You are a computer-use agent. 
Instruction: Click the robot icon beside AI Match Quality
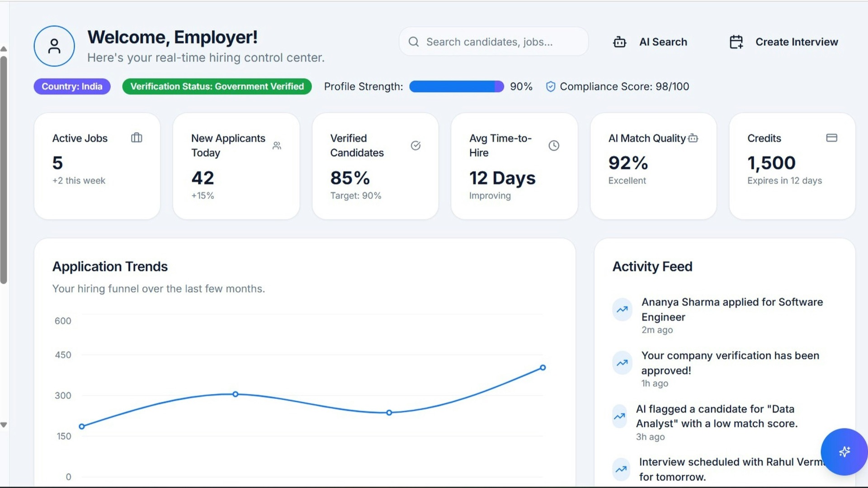[x=693, y=138]
